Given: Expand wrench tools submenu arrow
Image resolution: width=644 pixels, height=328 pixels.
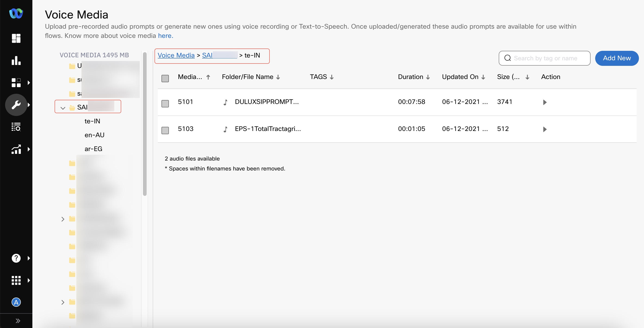Looking at the screenshot, I should tap(29, 105).
